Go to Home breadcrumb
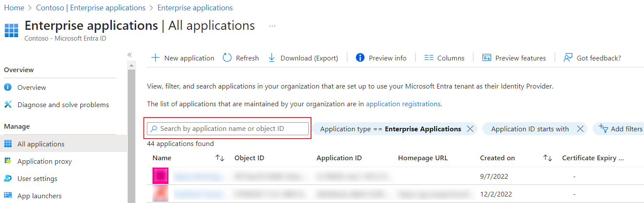The height and width of the screenshot is (203, 644). coord(14,8)
